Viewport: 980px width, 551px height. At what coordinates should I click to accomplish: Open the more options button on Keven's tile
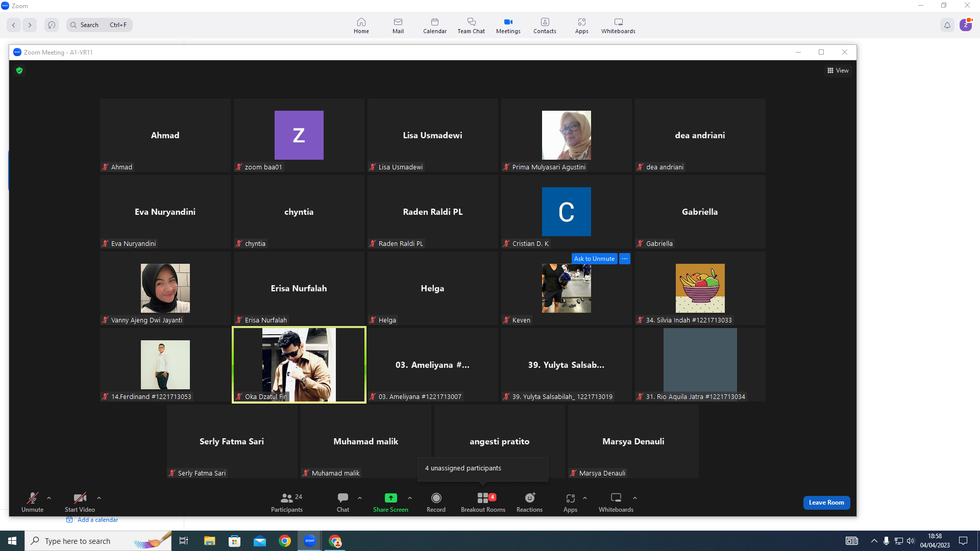click(x=625, y=259)
